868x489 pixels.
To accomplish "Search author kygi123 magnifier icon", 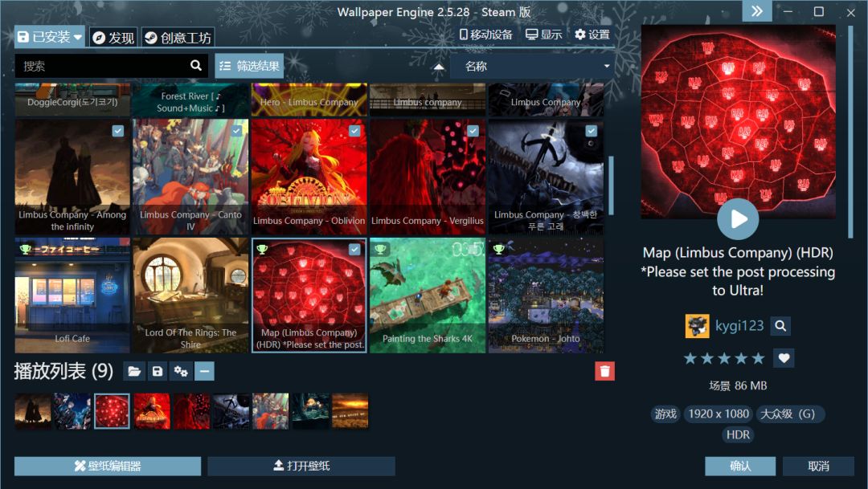I will [x=780, y=326].
